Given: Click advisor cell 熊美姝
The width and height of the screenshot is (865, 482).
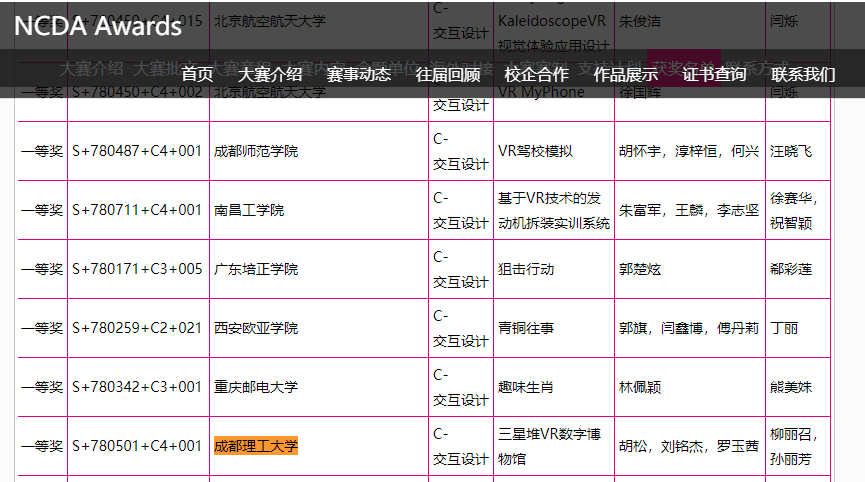Looking at the screenshot, I should point(791,387).
